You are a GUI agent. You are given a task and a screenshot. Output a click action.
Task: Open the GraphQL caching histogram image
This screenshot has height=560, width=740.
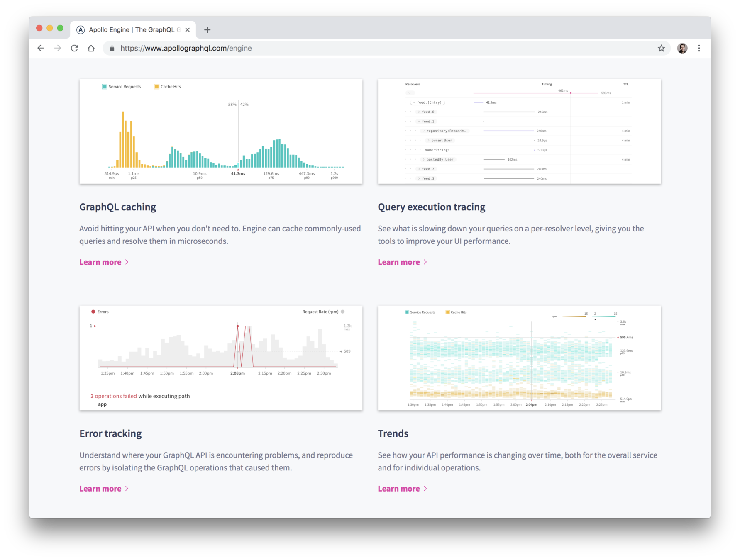coord(221,131)
